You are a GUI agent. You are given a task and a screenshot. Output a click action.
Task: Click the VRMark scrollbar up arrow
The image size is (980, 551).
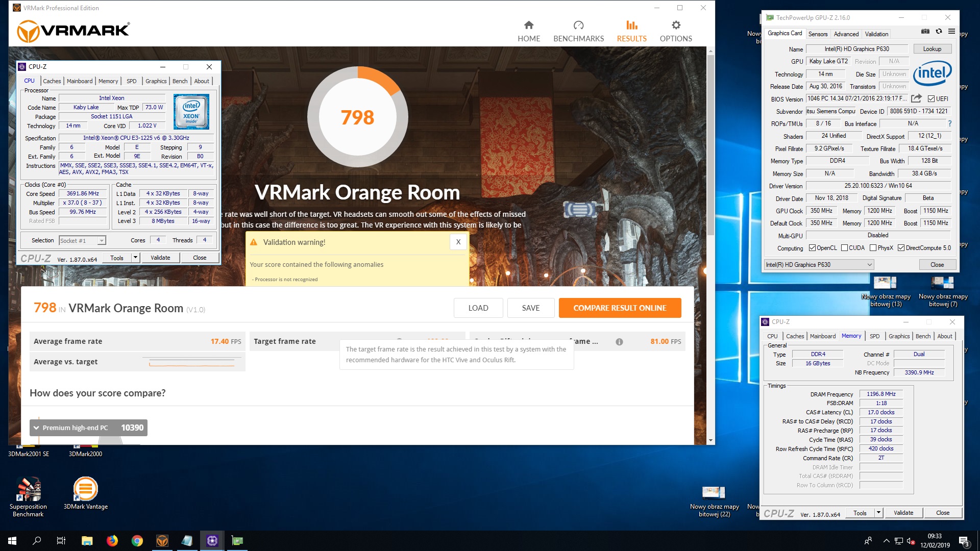point(710,51)
